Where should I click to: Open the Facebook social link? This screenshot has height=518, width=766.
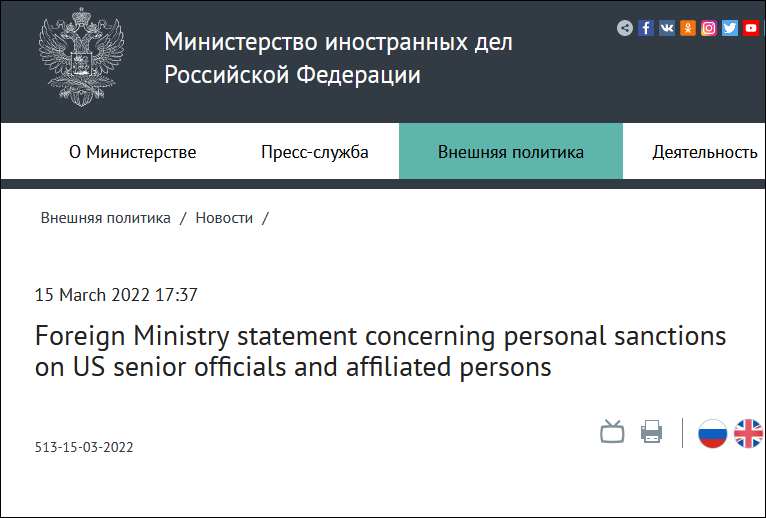[x=646, y=28]
